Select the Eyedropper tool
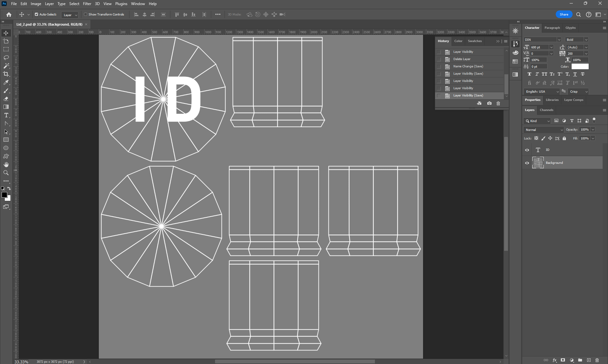The image size is (608, 364). tap(6, 82)
